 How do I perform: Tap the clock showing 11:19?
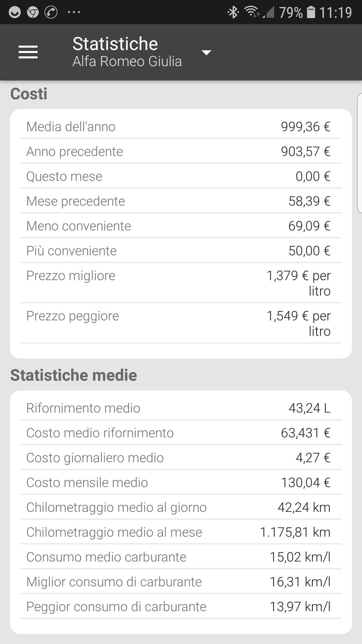pos(336,12)
